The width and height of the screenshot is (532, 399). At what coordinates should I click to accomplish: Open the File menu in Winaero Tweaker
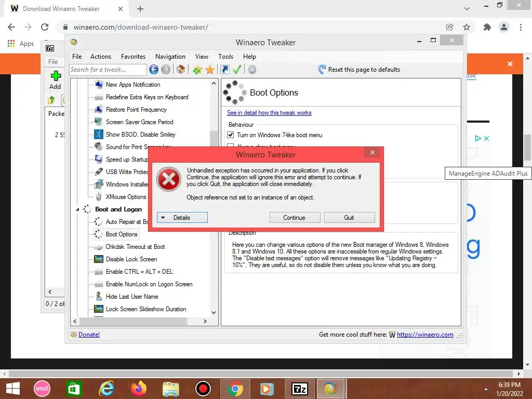tap(77, 57)
